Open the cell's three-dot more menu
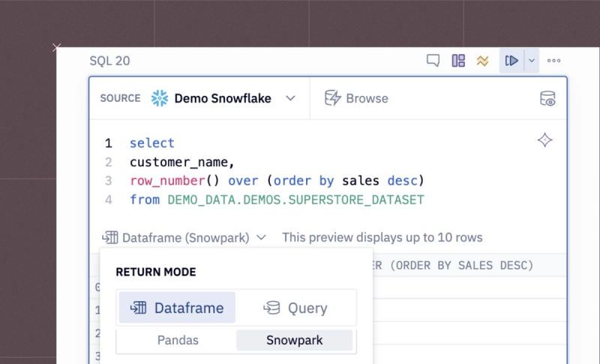 553,61
